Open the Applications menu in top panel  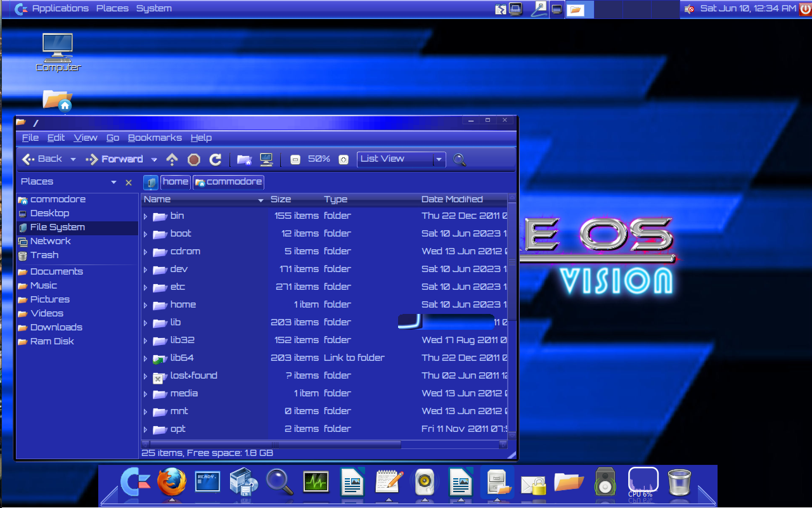tap(60, 8)
